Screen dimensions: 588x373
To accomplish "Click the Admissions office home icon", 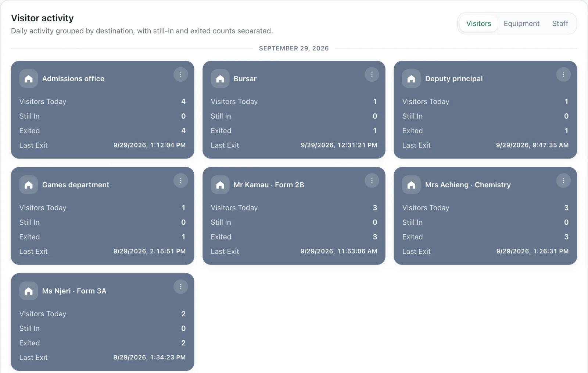I will tap(29, 79).
